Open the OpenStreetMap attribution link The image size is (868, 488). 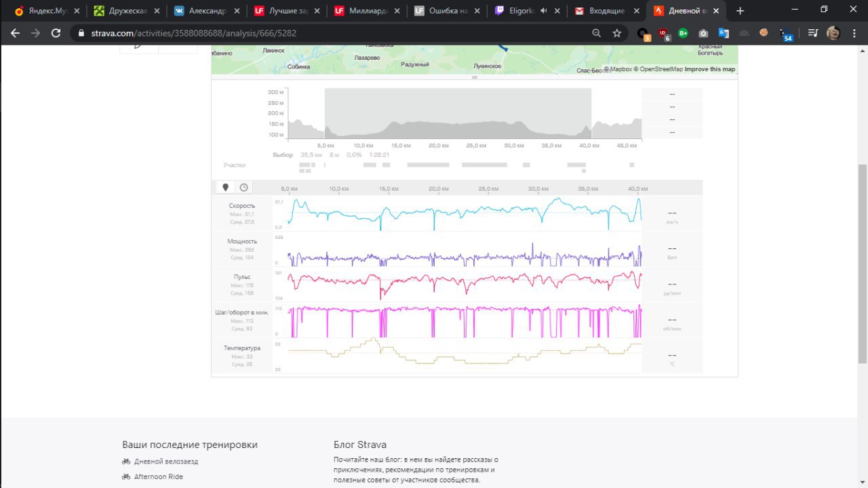[x=658, y=69]
